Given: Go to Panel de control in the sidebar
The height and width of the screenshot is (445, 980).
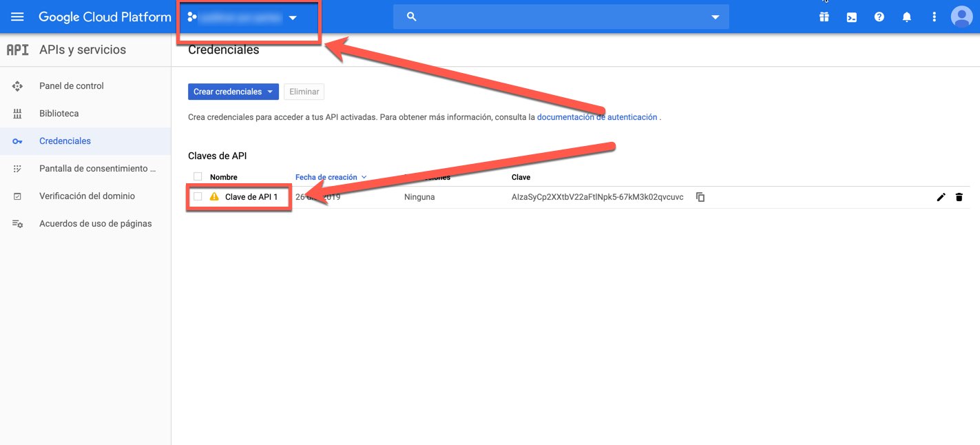Looking at the screenshot, I should coord(70,85).
